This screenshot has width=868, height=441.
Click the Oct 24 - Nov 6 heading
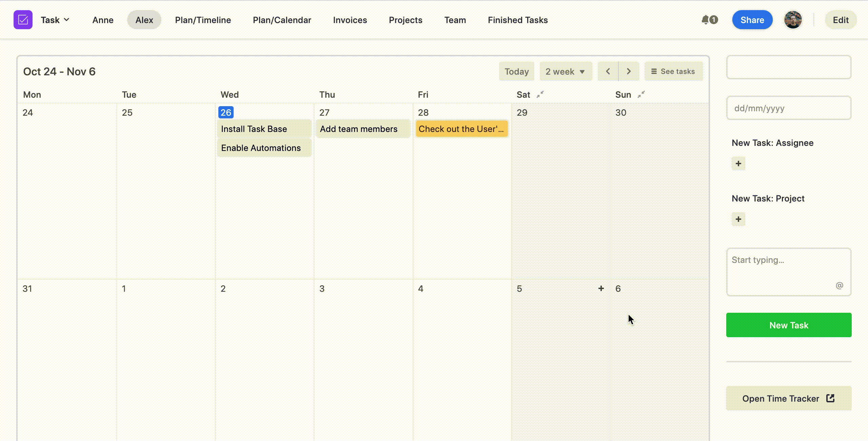tap(59, 72)
